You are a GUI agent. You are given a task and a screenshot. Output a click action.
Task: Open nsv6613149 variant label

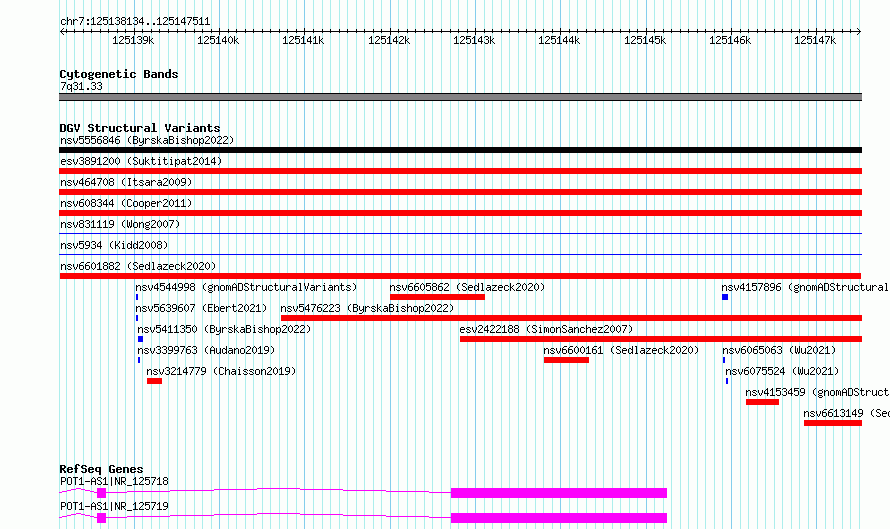[846, 413]
